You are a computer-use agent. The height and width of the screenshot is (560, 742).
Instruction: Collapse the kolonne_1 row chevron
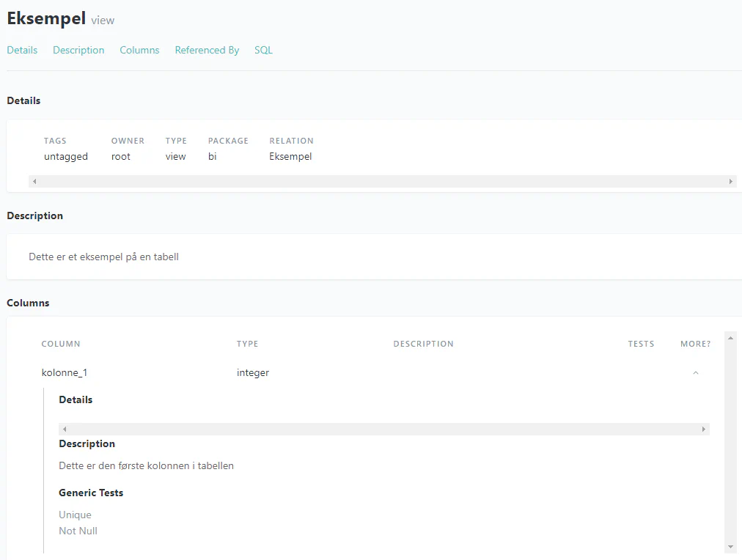695,373
